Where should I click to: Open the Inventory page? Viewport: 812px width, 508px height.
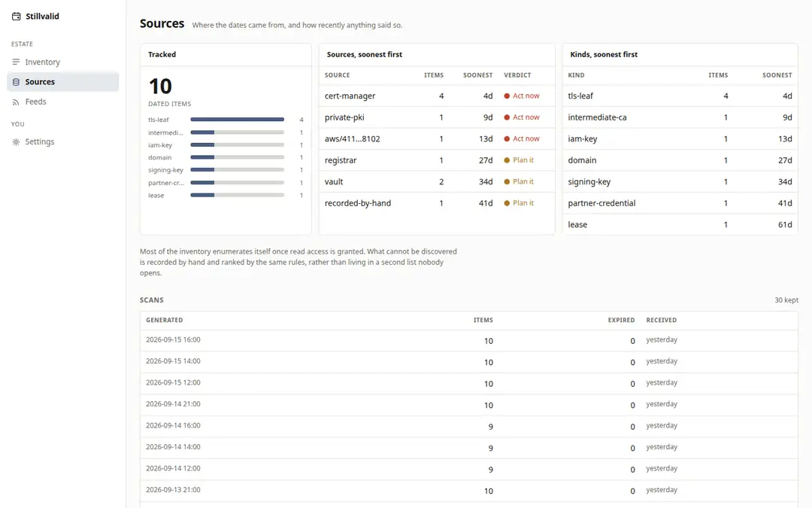pyautogui.click(x=62, y=62)
